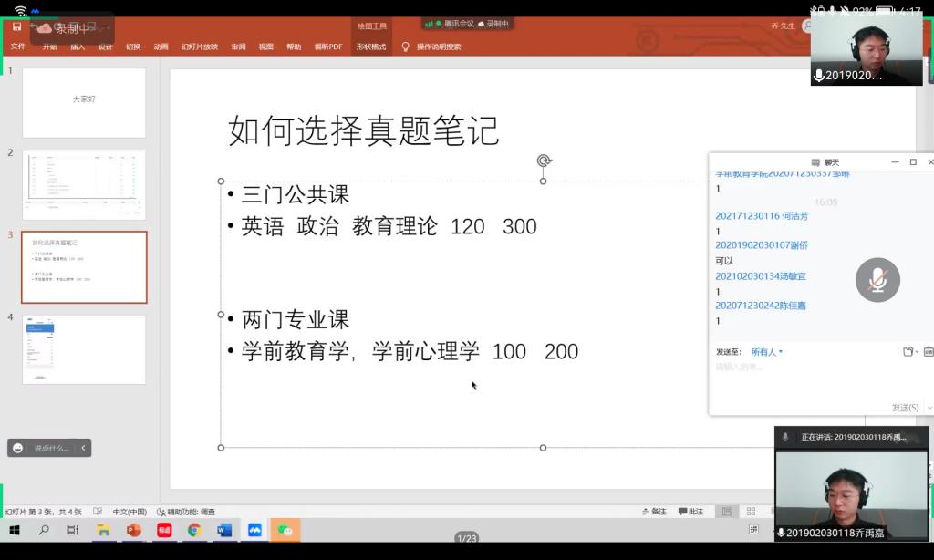
Task: Open WeChat from the taskbar
Action: (x=285, y=530)
